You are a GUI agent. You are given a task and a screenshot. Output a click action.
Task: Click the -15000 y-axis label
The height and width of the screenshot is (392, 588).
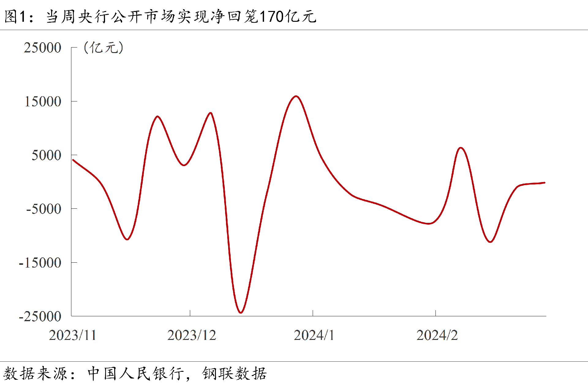(x=40, y=263)
